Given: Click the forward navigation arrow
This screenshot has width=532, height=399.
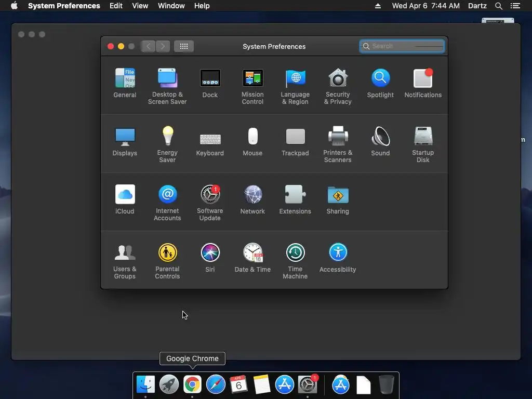Looking at the screenshot, I should [163, 46].
